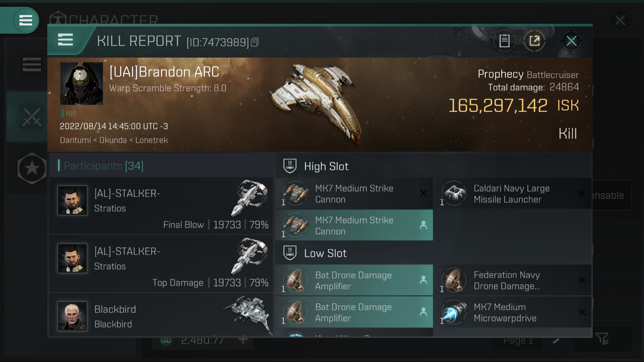Close the kill report window

pyautogui.click(x=571, y=41)
